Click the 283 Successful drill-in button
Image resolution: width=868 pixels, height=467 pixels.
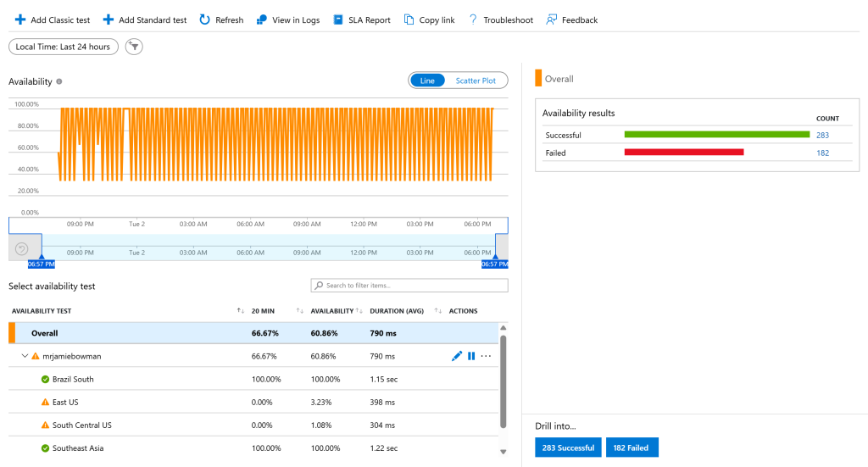[568, 448]
